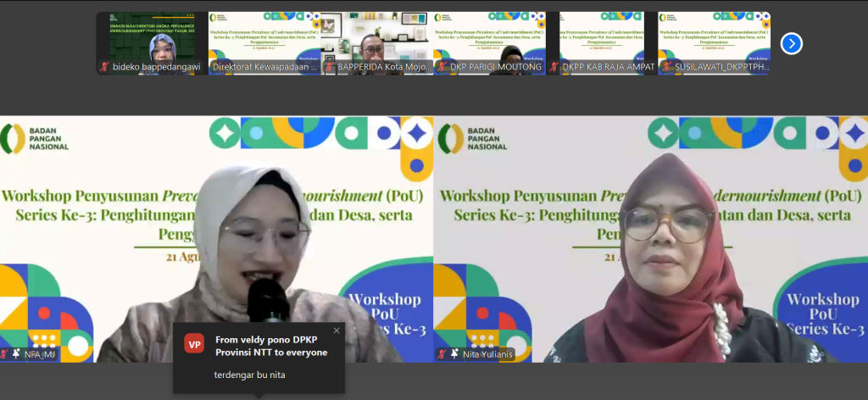Click 'bideko bappedangawi' name label

click(x=157, y=67)
